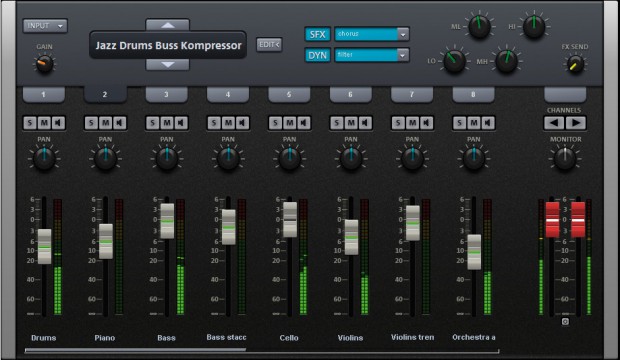Click the EDIT button
Viewport: 620px width, 360px height.
[269, 45]
